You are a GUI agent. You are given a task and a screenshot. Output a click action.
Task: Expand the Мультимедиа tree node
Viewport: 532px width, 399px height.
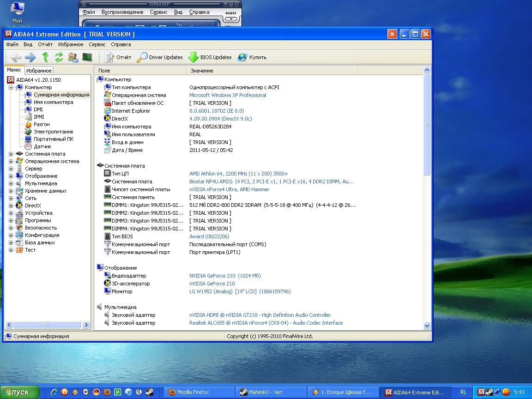click(x=11, y=183)
